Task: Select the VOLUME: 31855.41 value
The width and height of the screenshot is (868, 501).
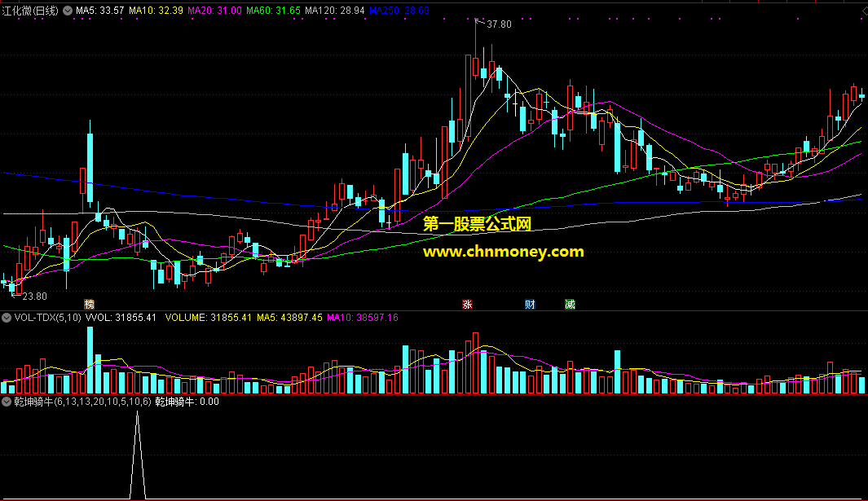Action: click(x=208, y=318)
